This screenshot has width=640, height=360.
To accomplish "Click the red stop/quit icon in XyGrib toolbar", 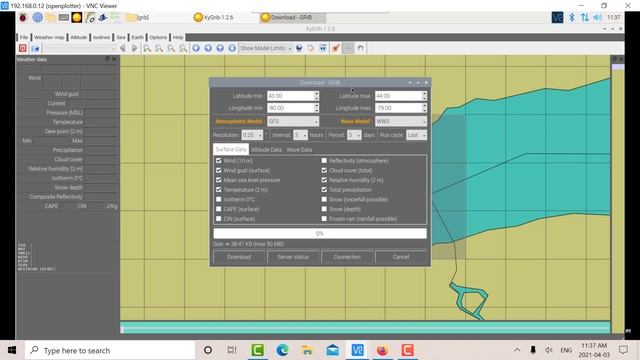I will [23, 48].
